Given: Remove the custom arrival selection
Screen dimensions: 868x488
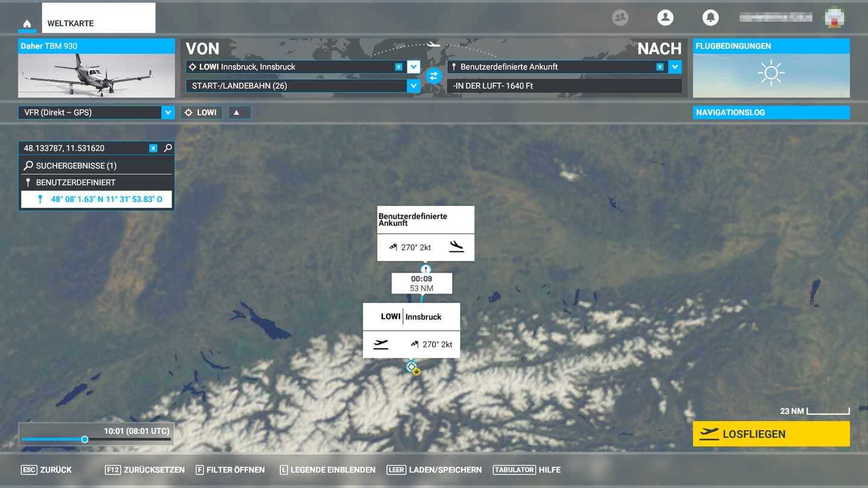Looking at the screenshot, I should tap(660, 67).
